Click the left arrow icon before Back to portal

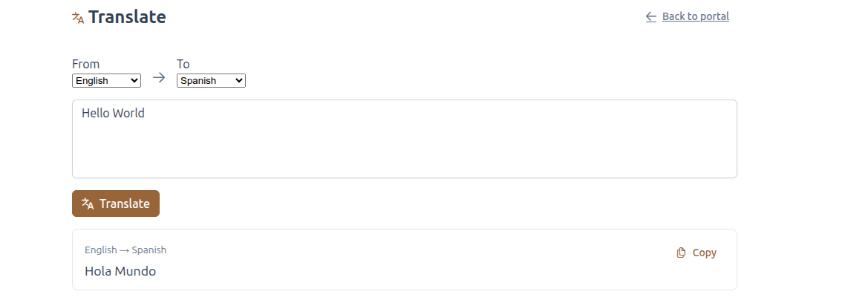651,16
